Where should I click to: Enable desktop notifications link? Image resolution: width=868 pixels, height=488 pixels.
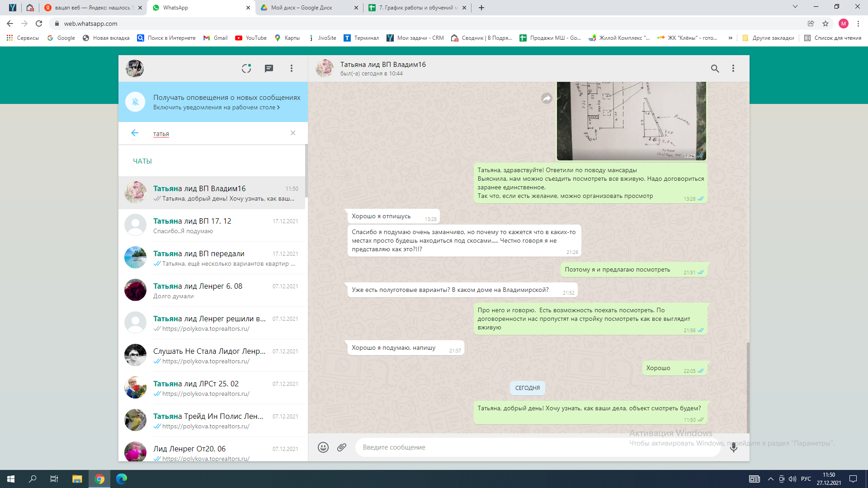pos(216,108)
